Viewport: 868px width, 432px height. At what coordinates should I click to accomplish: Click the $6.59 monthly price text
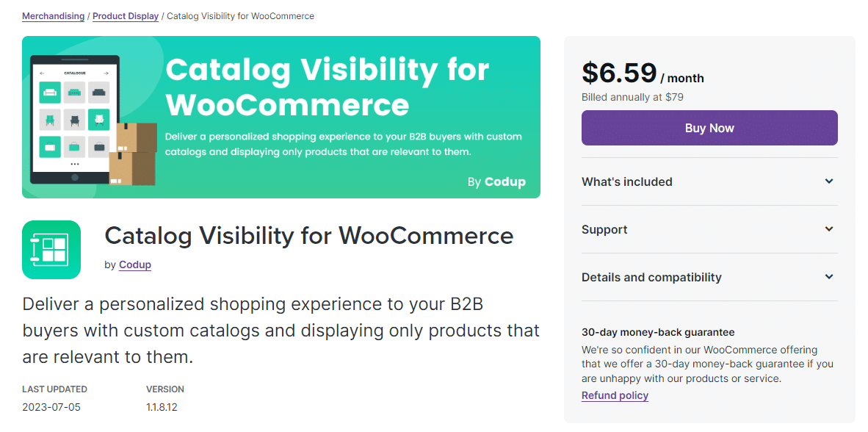[x=619, y=73]
